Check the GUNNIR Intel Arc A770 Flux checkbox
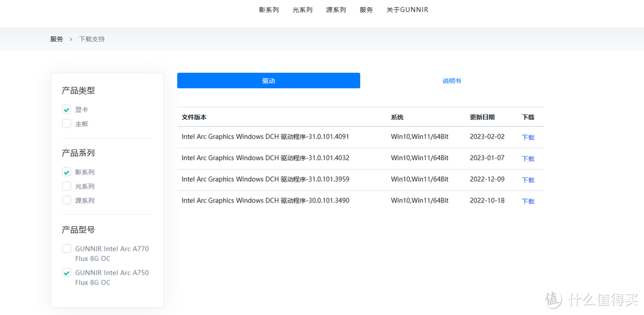Viewport: 644px width, 315px height. pos(67,248)
